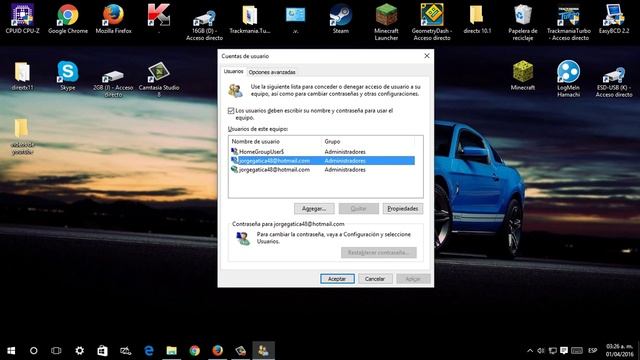Click the Nombre de usuario column header
This screenshot has width=640, height=360.
(276, 141)
